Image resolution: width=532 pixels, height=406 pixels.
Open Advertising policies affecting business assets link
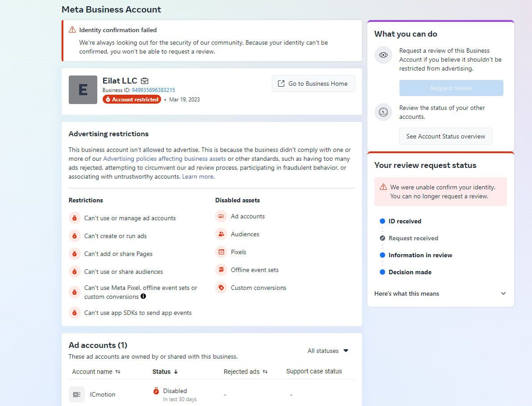click(x=165, y=159)
